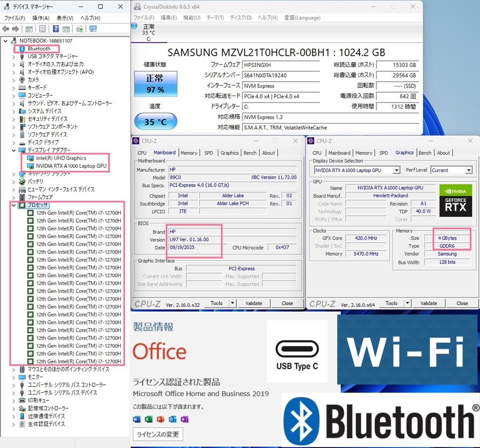Click the blue disk status circle in CrystalDiskInfo
The image size is (480, 448).
tap(134, 26)
